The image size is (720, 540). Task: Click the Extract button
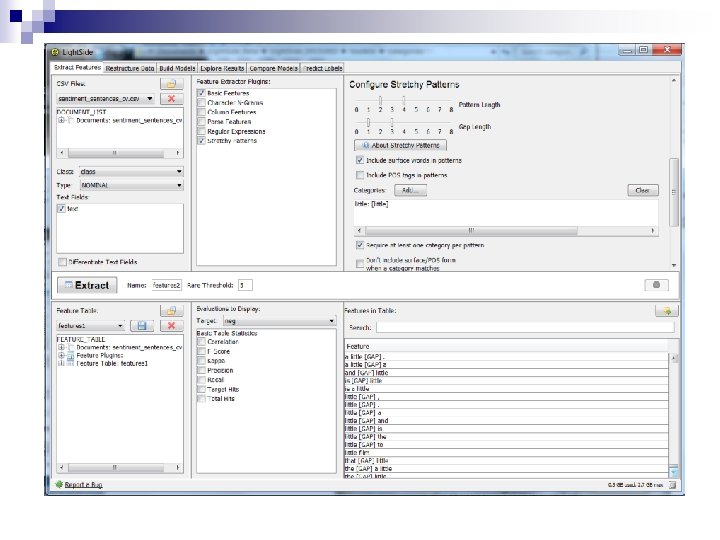[87, 285]
